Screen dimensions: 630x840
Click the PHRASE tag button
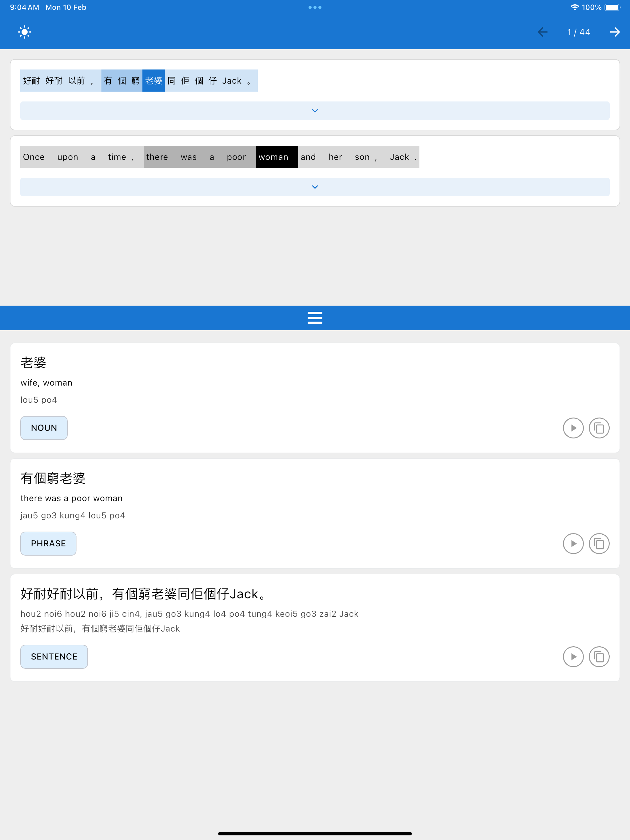pyautogui.click(x=48, y=543)
